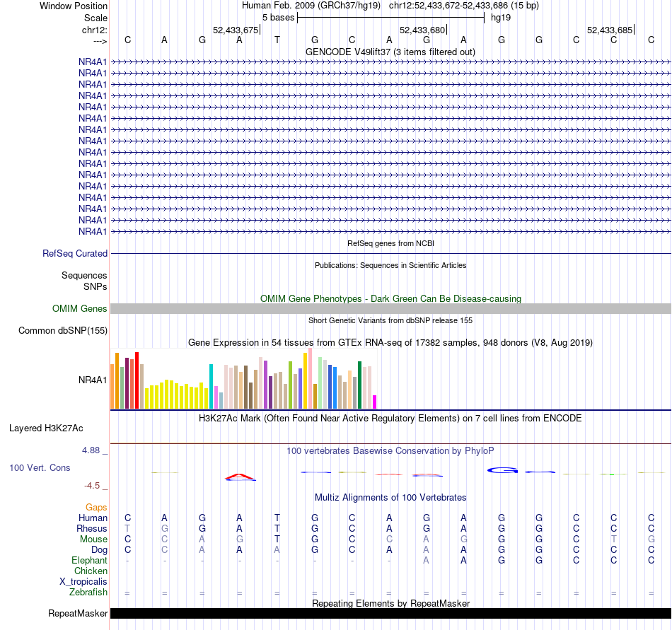
Task: Open Gene Expression in 54 tissues GTEx title
Action: 390,343
